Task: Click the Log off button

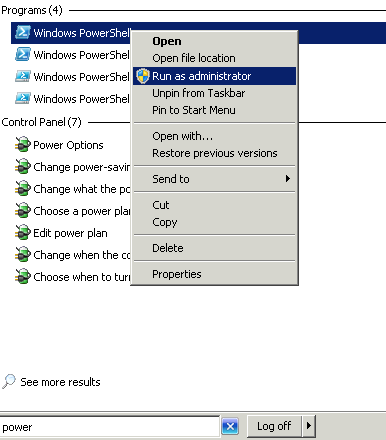Action: tap(274, 426)
